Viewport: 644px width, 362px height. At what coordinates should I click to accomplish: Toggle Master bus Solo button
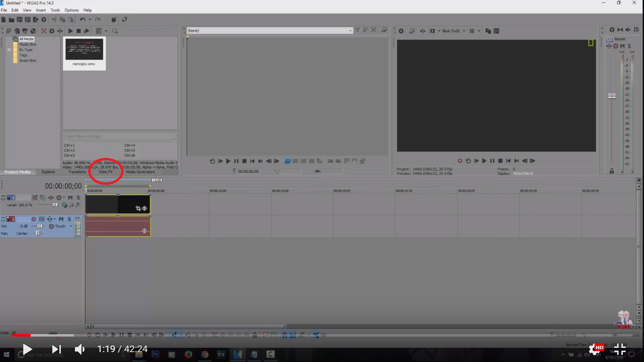(x=629, y=46)
